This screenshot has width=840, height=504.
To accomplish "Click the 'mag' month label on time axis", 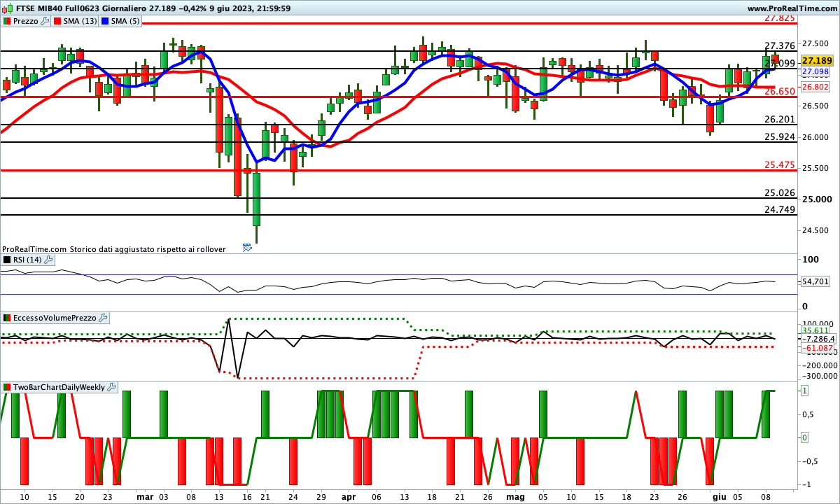I will pos(515,496).
